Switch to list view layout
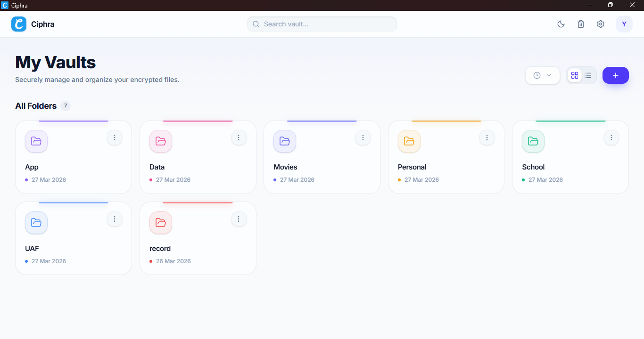Screen dimensions: 644x339 click(588, 75)
